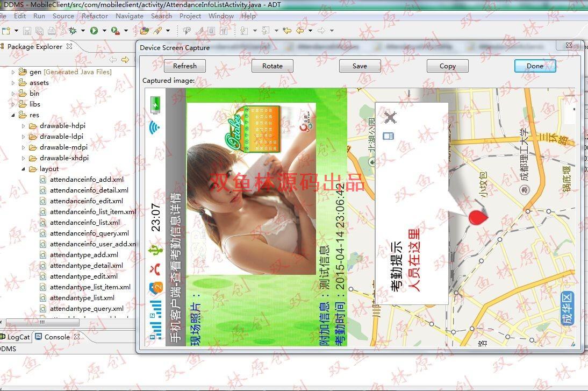Open the Debug configurations dropdown arrow
Viewport: 588px width, 391px height.
[x=83, y=31]
